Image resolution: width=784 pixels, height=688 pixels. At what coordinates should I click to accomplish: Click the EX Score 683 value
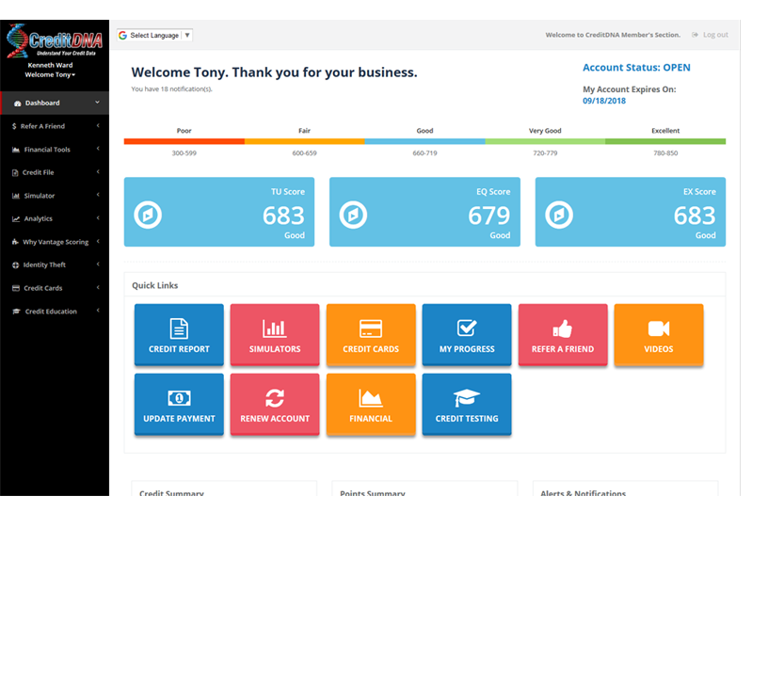click(695, 216)
